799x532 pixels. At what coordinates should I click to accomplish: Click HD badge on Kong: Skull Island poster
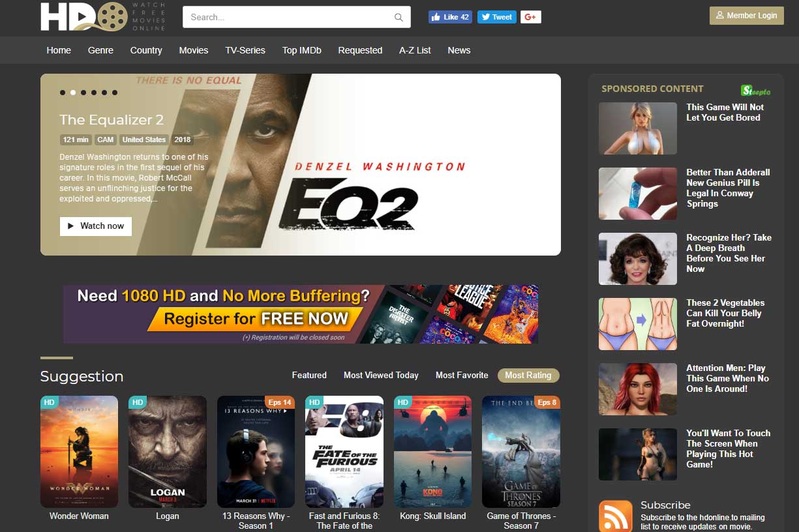(402, 402)
